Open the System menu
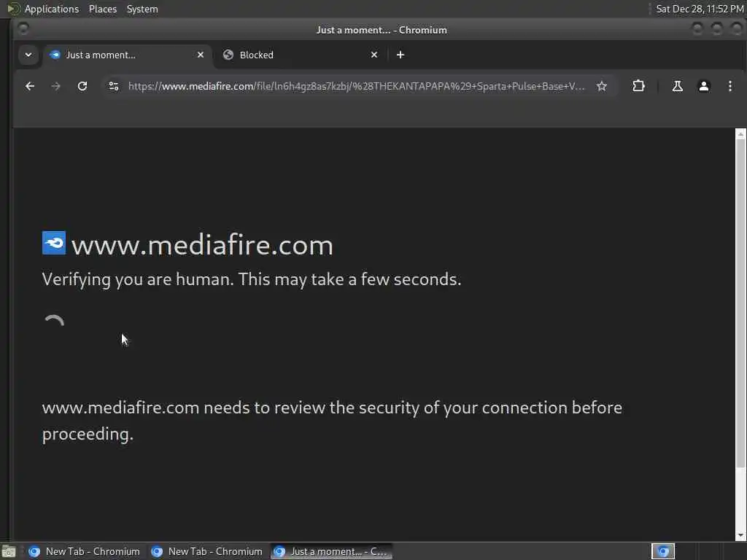The width and height of the screenshot is (747, 560). pos(142,9)
